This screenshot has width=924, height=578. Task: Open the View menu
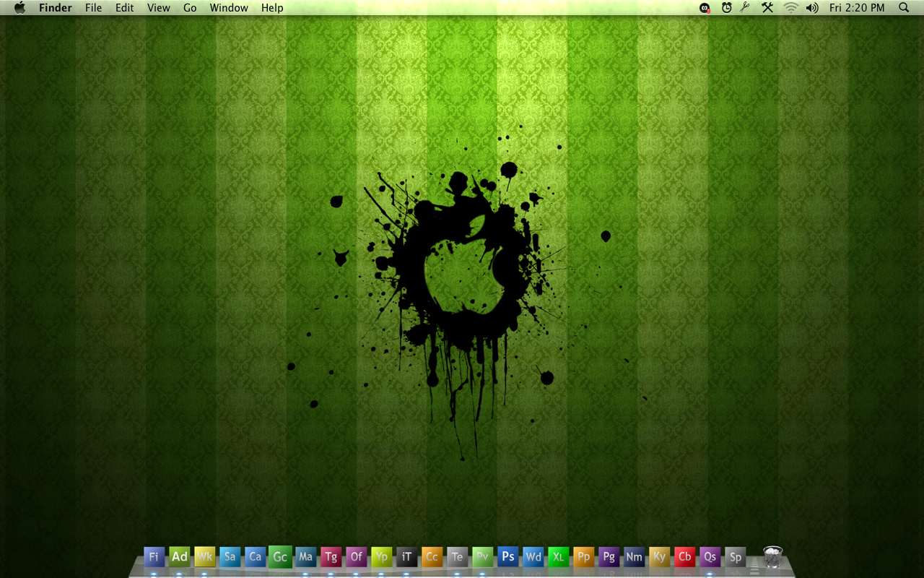(x=159, y=8)
